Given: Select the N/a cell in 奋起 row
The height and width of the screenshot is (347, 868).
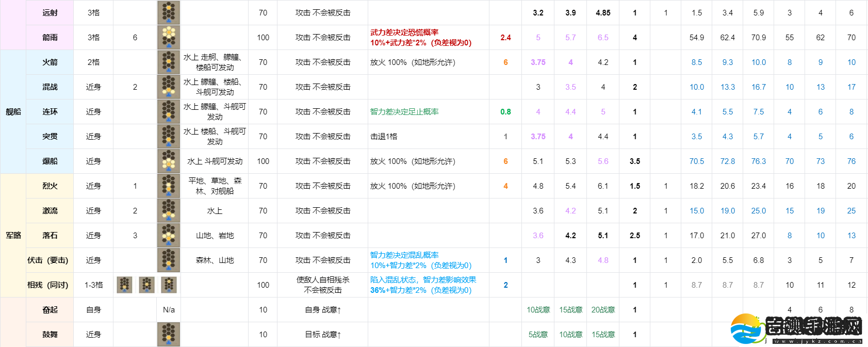Looking at the screenshot, I should pyautogui.click(x=169, y=310).
